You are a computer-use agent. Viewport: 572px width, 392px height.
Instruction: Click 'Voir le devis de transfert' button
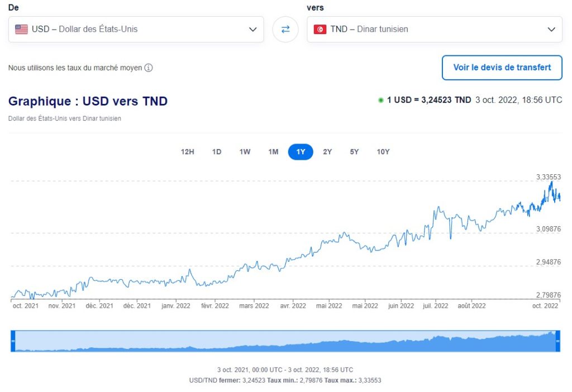click(x=502, y=68)
